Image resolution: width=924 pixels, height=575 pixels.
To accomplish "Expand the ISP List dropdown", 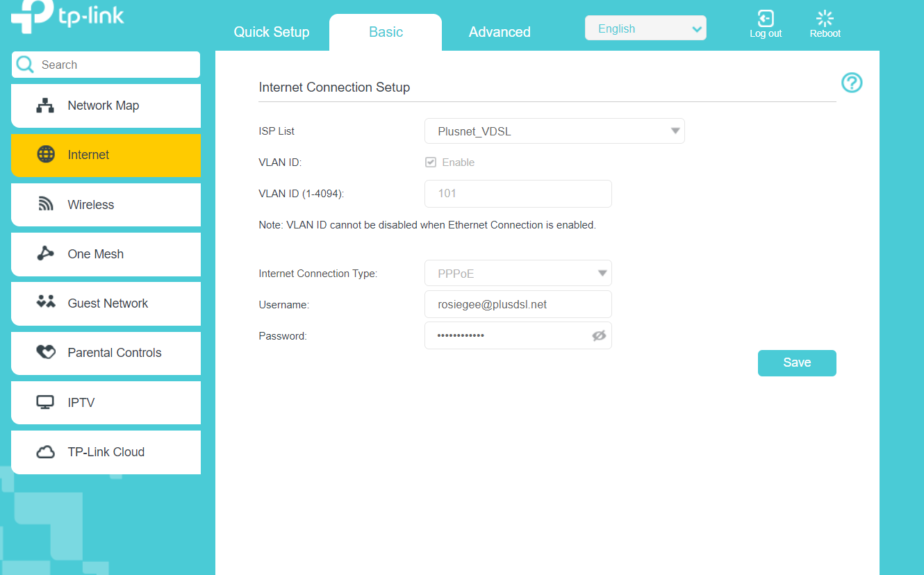I will point(554,131).
